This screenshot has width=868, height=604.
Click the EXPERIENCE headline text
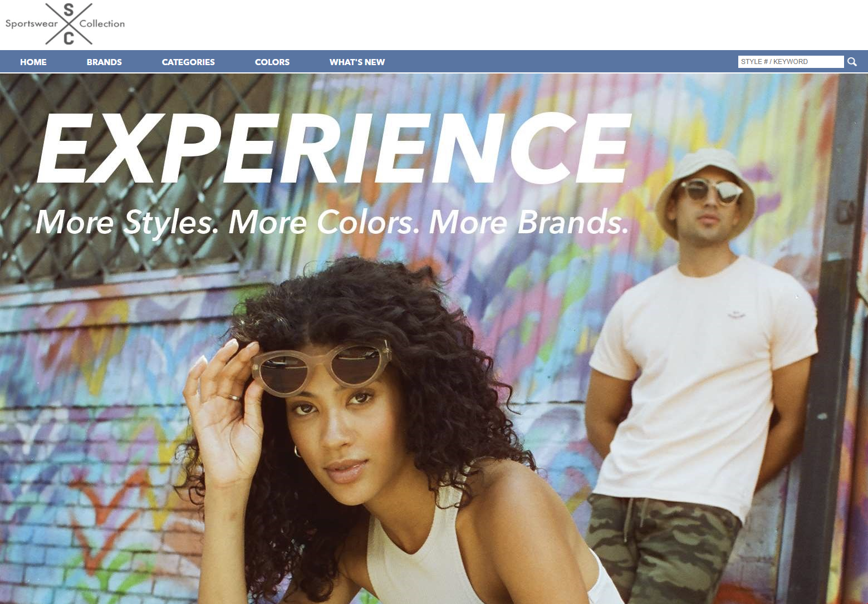334,148
